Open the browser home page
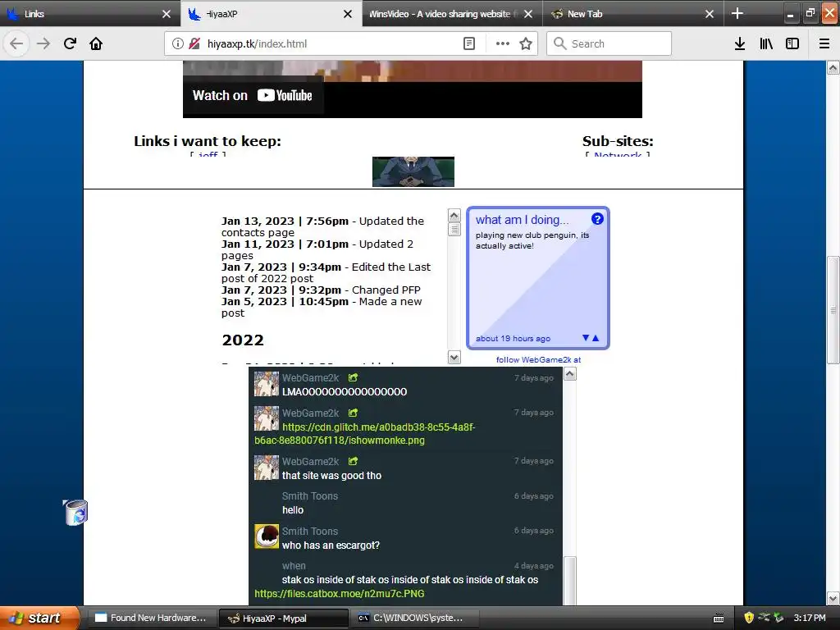840x630 pixels. [96, 43]
